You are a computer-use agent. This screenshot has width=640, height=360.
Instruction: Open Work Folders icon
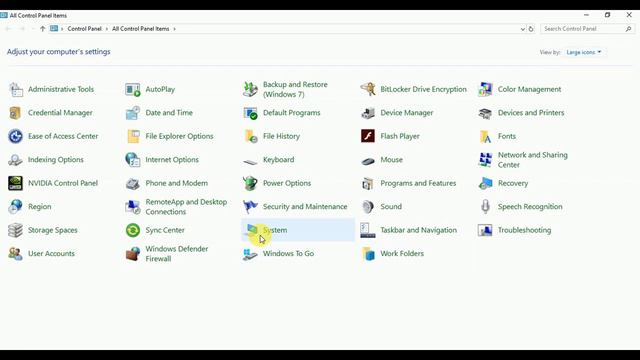pos(368,253)
